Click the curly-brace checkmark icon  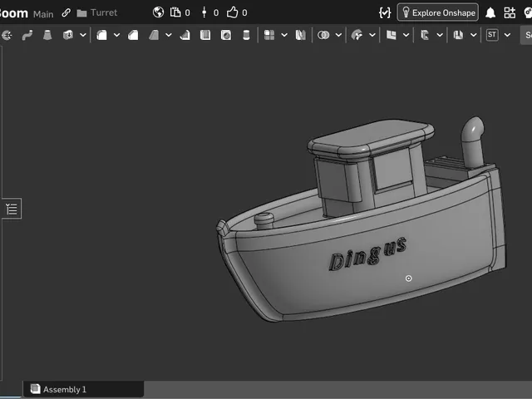tap(385, 13)
